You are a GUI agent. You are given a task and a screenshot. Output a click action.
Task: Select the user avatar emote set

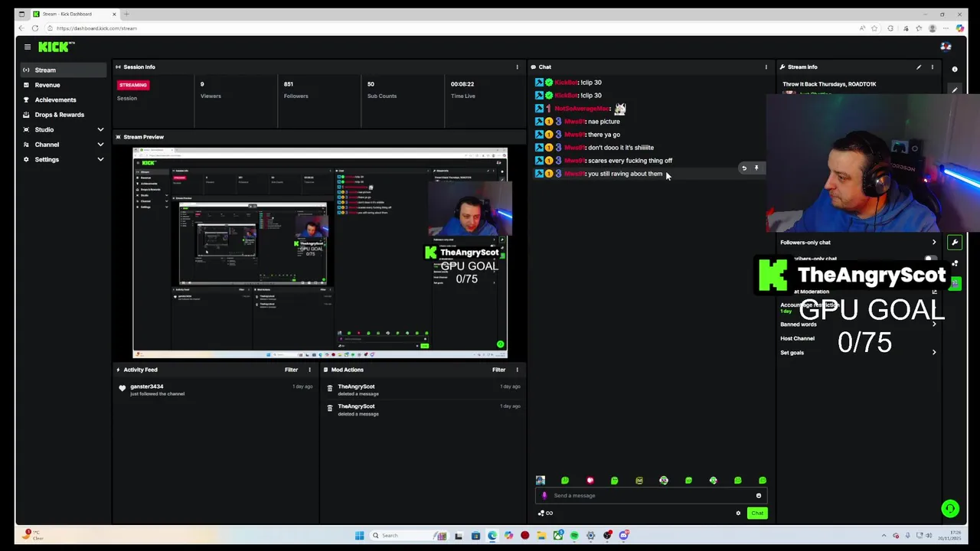point(541,481)
